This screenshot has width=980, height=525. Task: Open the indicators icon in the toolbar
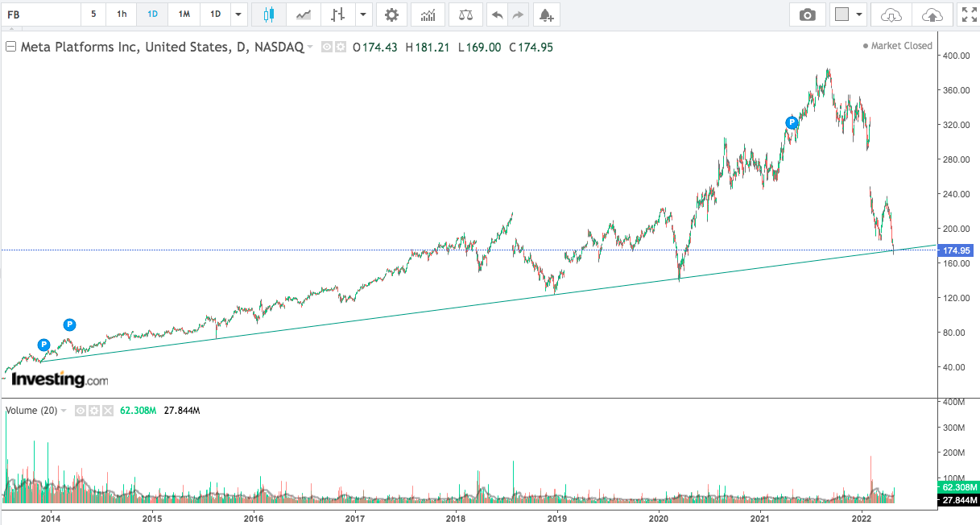(x=428, y=14)
